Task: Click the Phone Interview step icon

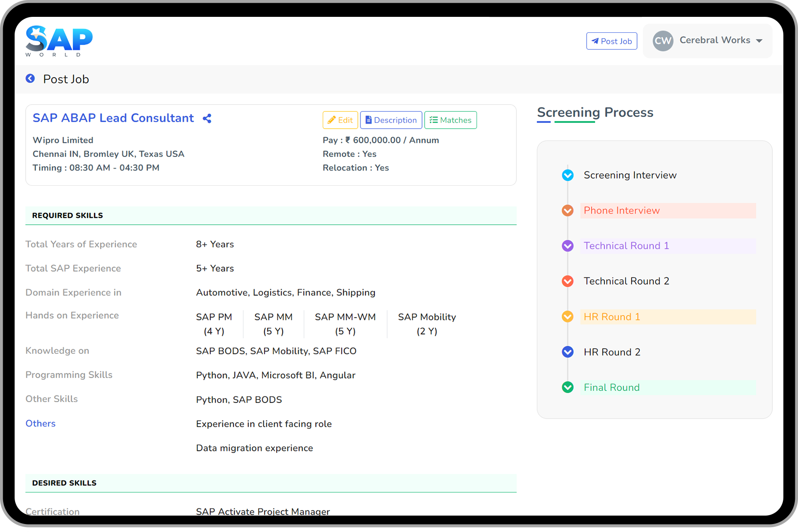Action: (x=567, y=211)
